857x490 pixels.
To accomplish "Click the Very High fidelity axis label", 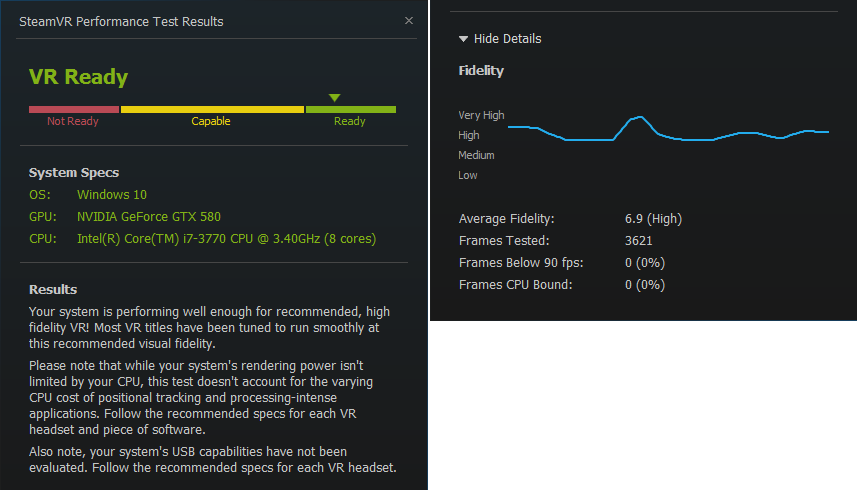I will [481, 115].
